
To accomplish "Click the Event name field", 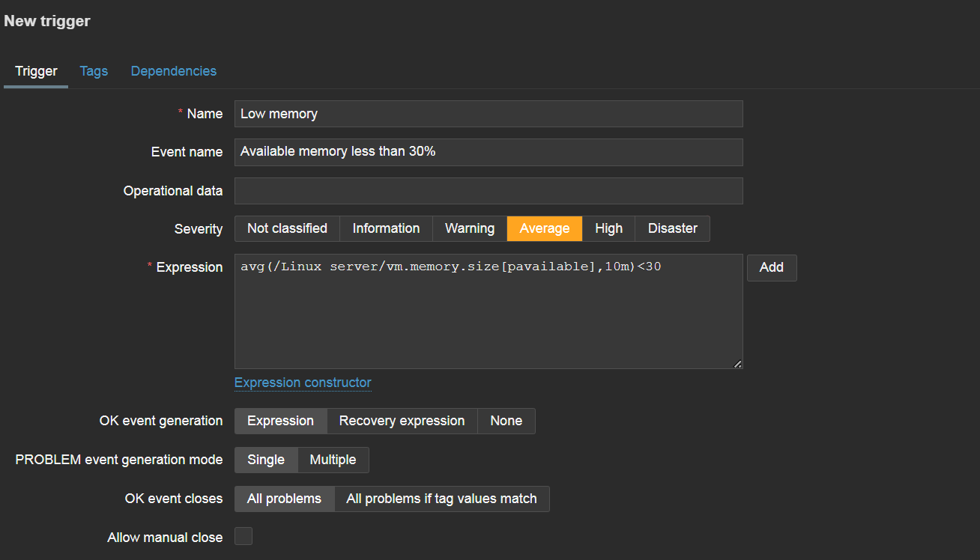I will tap(489, 152).
